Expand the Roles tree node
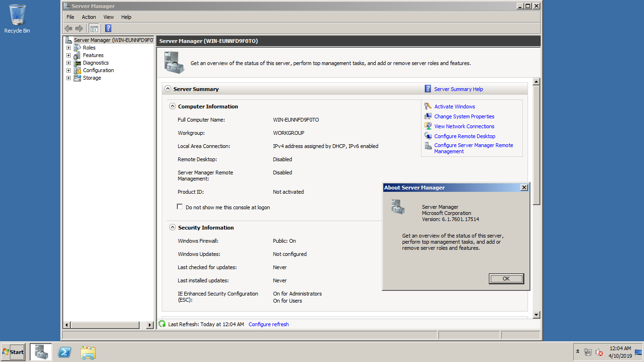 (68, 48)
